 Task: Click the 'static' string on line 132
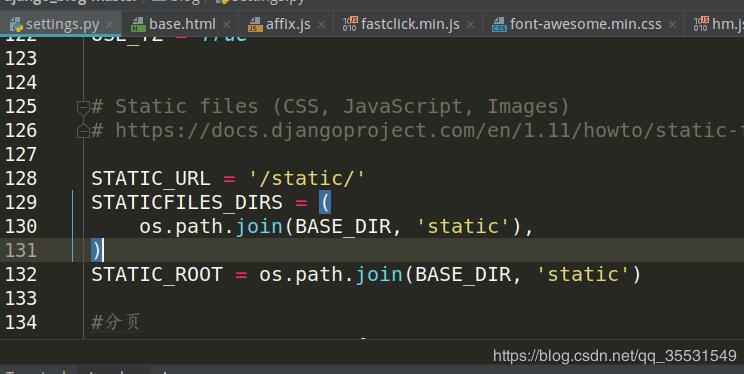pyautogui.click(x=583, y=274)
